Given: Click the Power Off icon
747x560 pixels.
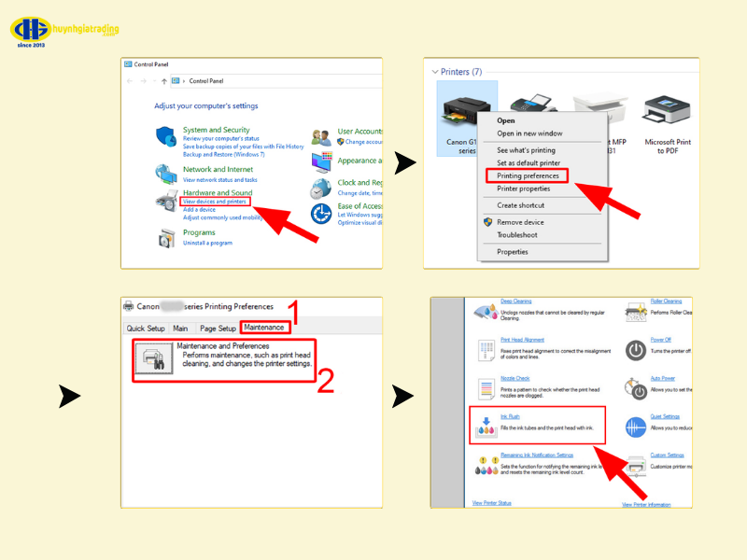Looking at the screenshot, I should [635, 350].
